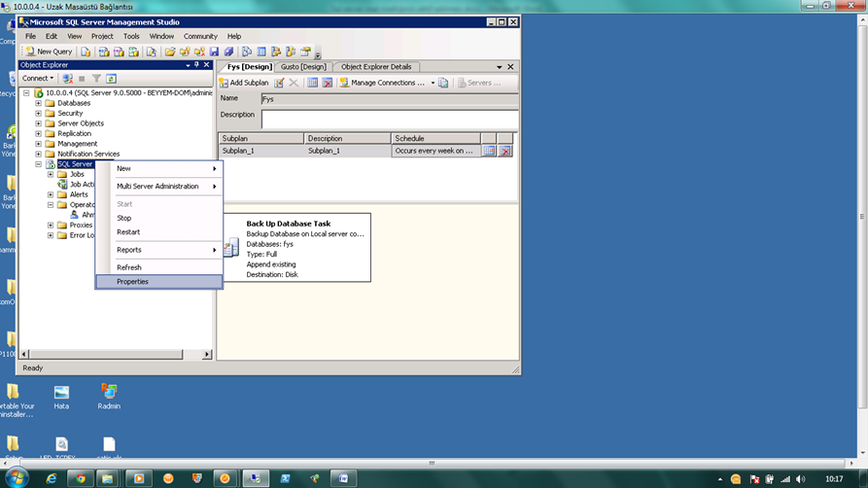
Task: Select Properties in the context menu
Action: click(159, 281)
